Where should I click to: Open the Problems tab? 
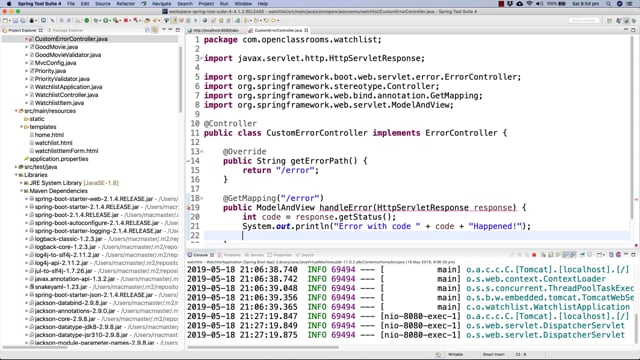(x=230, y=255)
